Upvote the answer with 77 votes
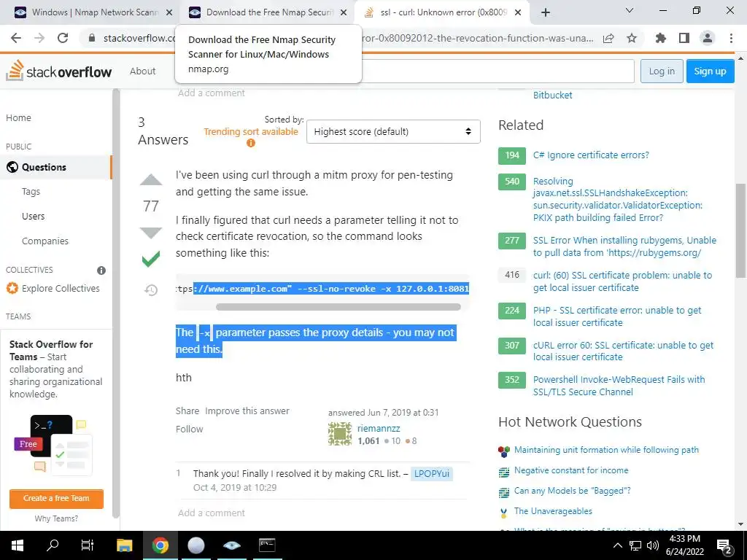 [151, 179]
